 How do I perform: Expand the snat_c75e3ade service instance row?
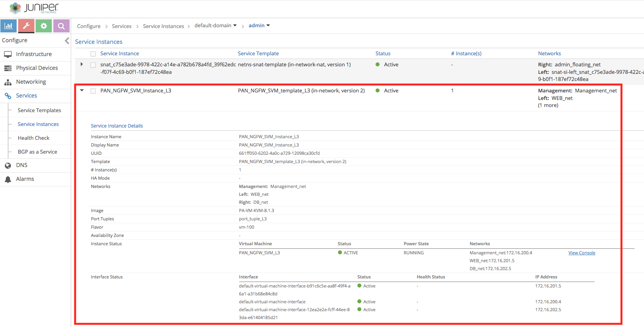point(82,64)
